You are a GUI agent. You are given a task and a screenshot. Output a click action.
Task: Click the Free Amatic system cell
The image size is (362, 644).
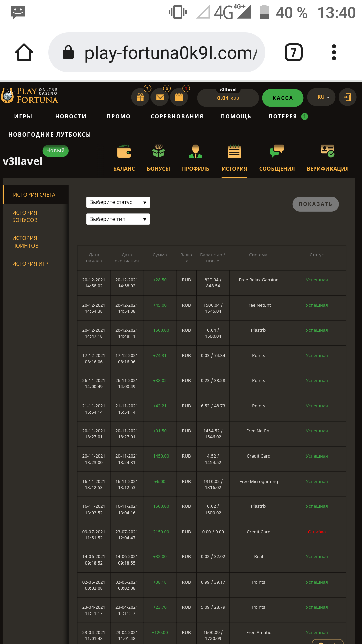click(x=259, y=632)
